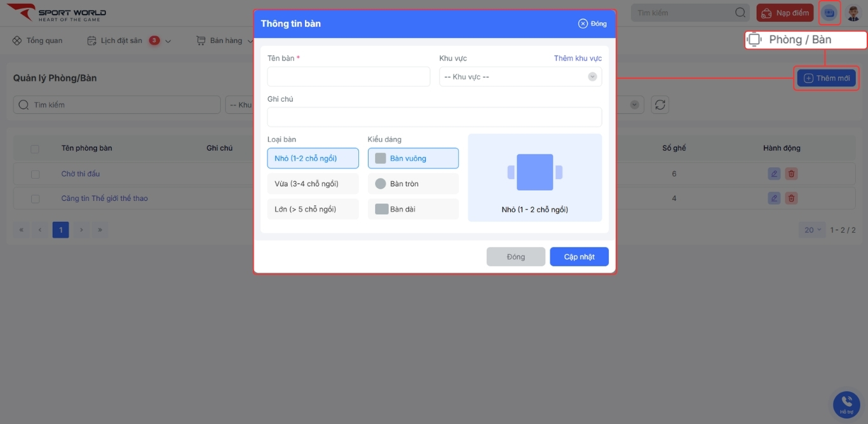Choose the Bàn tròn shape option
Viewport: 868px width, 424px height.
pos(413,184)
